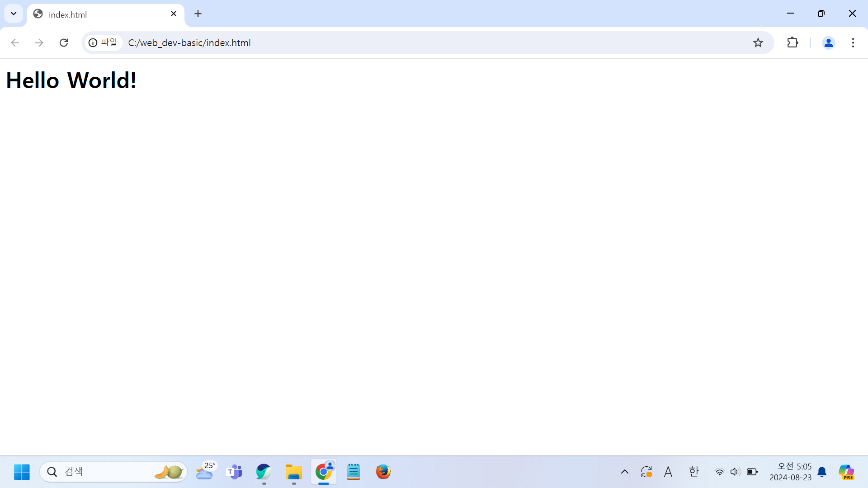This screenshot has height=488, width=868.
Task: Close the index.html tab
Action: (174, 14)
